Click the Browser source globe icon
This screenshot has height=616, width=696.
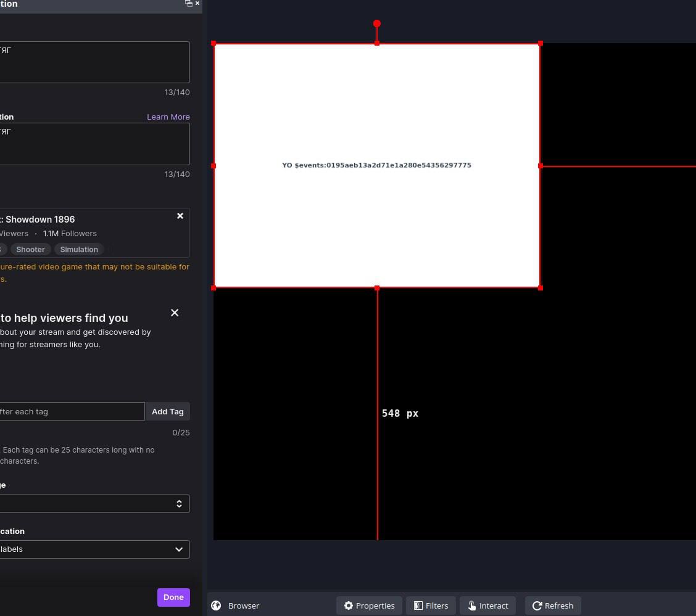point(216,606)
